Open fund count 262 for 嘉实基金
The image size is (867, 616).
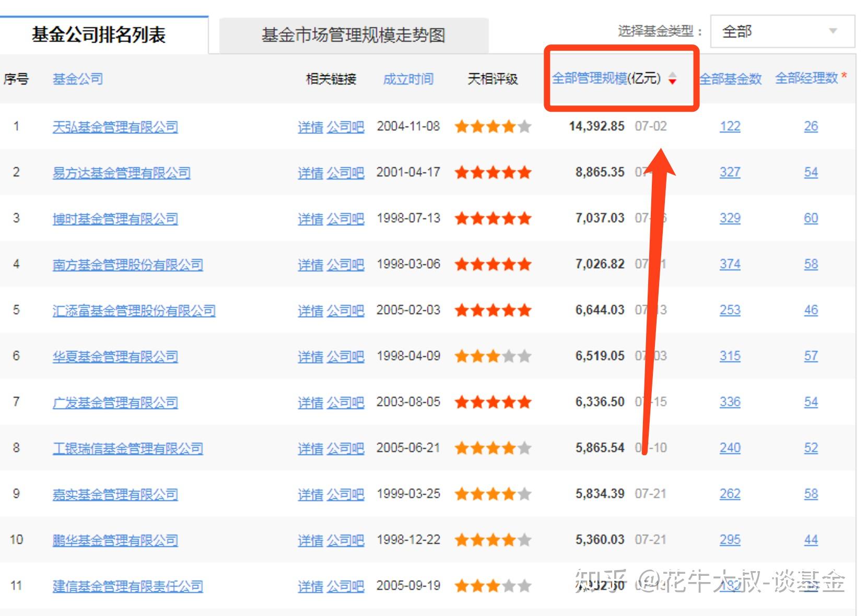tap(730, 494)
